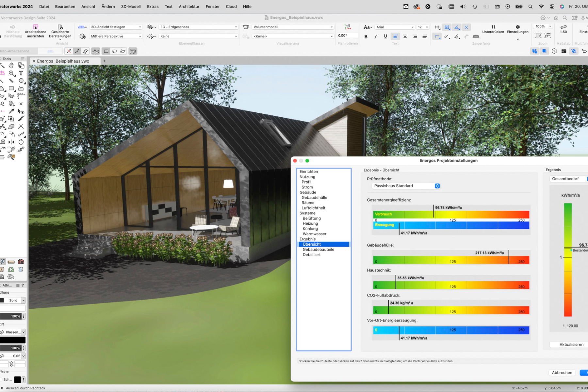Select the Mirror tool
The image size is (588, 392).
pos(11,142)
